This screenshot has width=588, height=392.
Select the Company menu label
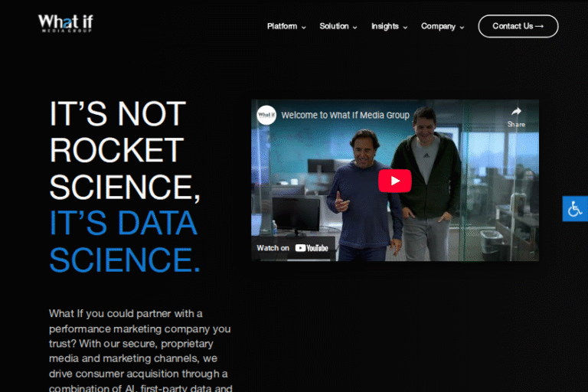click(438, 26)
